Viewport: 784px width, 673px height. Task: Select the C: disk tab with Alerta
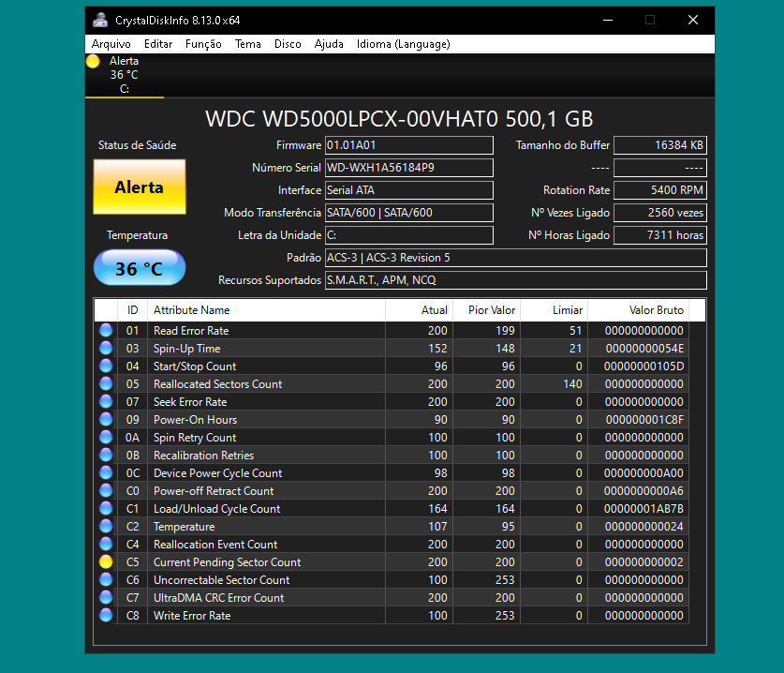point(125,75)
